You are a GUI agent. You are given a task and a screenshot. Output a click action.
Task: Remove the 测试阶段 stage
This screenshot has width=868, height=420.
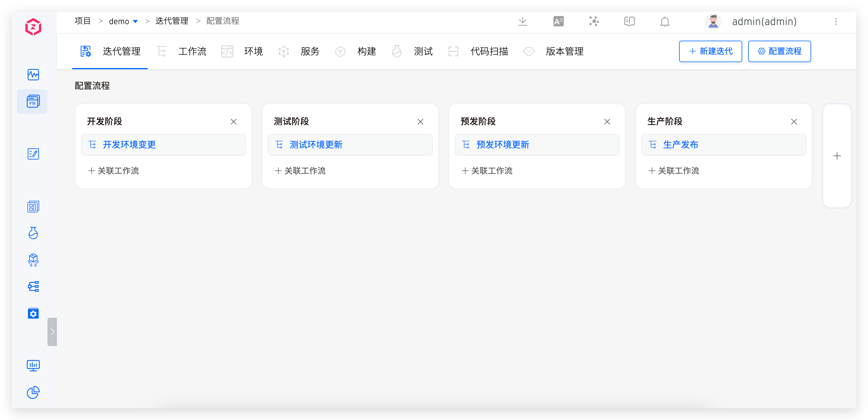(x=420, y=122)
